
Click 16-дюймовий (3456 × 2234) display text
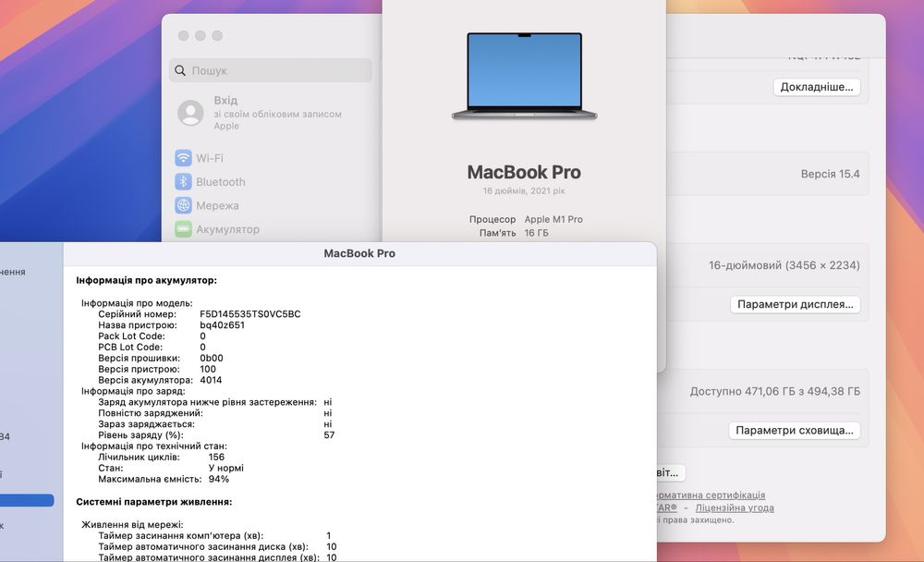[x=784, y=265]
